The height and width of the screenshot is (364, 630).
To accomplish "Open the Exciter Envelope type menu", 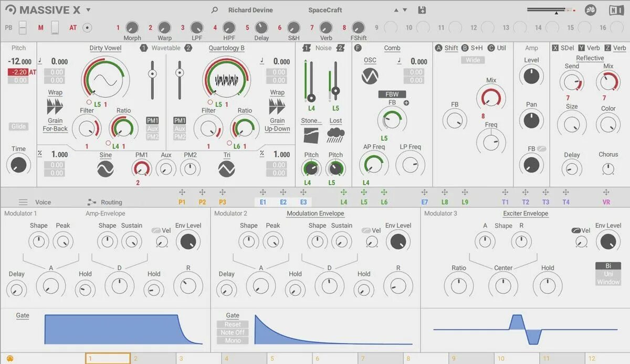I will 526,213.
